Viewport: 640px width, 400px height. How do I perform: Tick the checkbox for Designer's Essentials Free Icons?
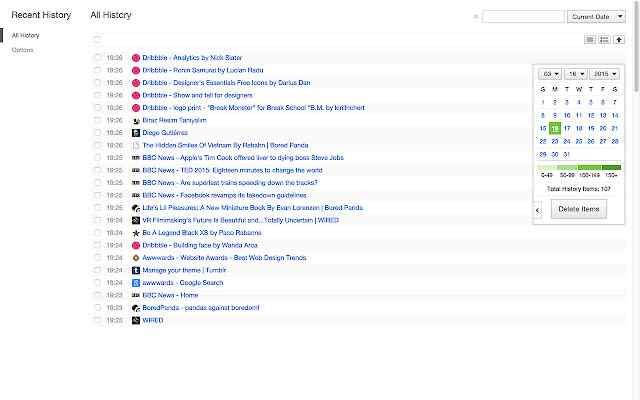[x=98, y=82]
